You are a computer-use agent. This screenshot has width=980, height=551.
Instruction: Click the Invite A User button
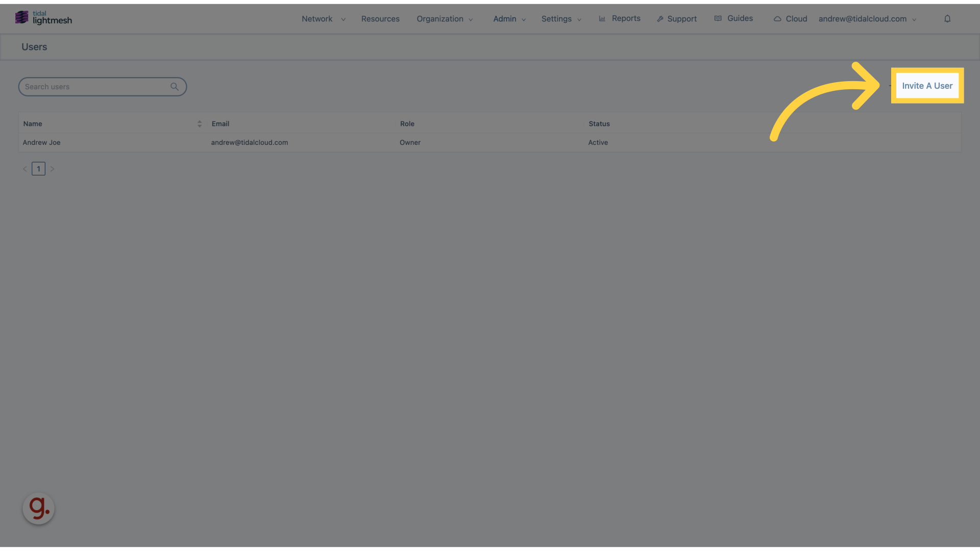[x=927, y=85]
